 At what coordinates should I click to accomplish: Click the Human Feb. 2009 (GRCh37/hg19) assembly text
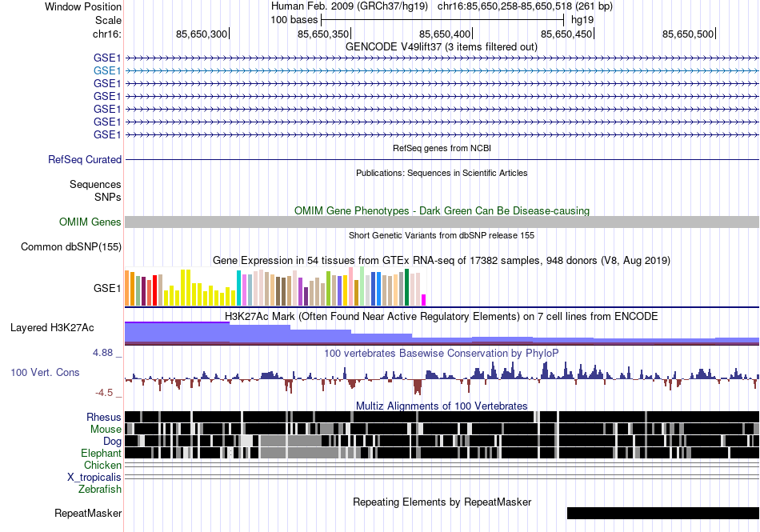[349, 6]
